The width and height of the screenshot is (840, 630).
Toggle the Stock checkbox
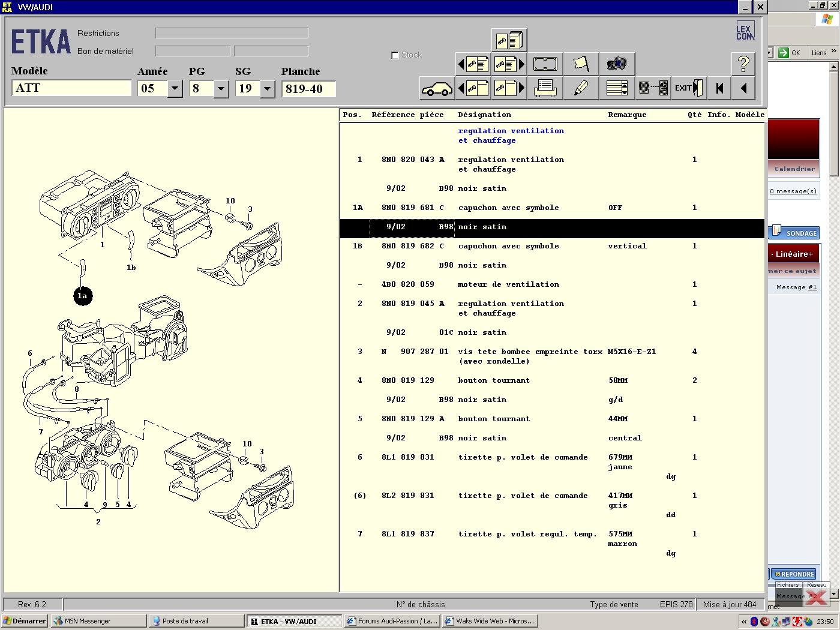395,55
